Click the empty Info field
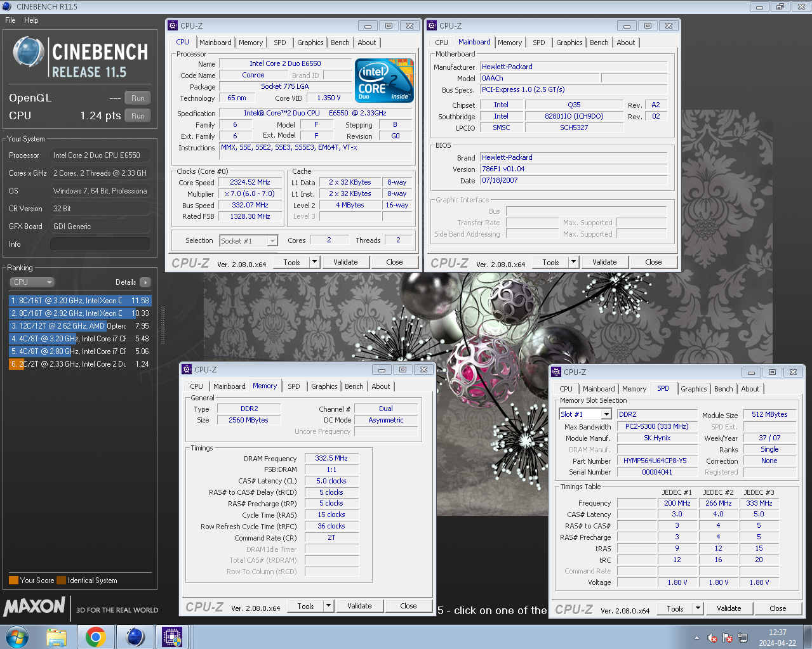The width and height of the screenshot is (812, 649). pos(100,244)
